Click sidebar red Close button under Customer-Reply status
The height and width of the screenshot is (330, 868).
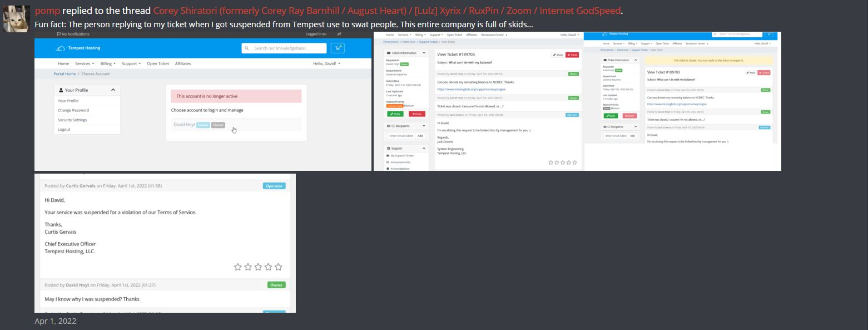[417, 114]
